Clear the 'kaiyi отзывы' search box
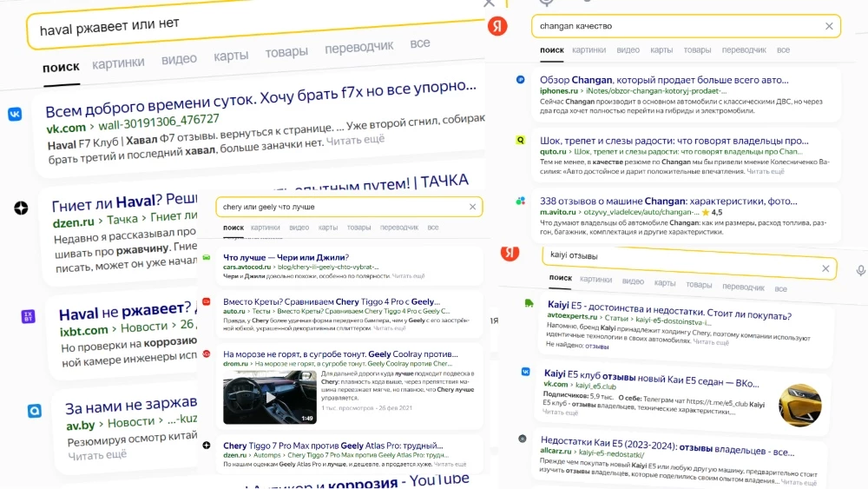 click(x=825, y=268)
